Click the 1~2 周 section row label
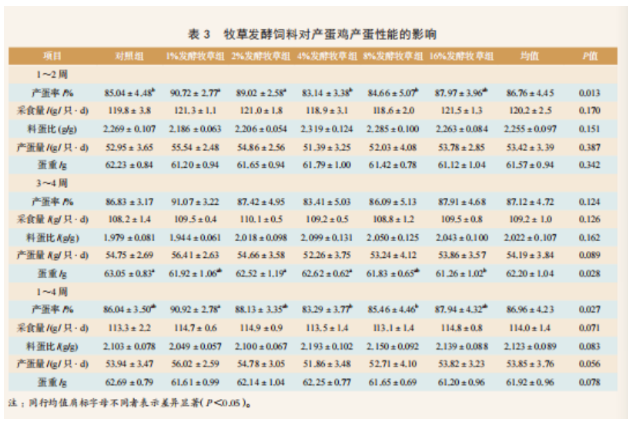Screen dimensions: 628x421 point(49,71)
